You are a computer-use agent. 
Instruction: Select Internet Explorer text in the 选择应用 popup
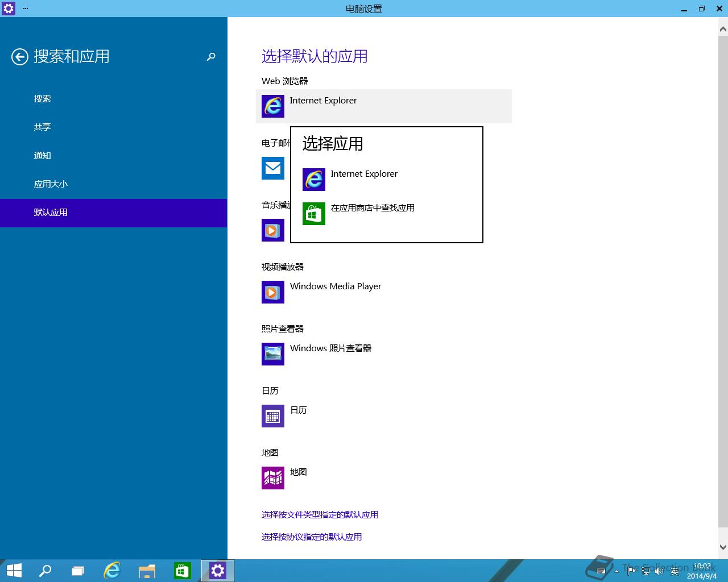point(364,174)
